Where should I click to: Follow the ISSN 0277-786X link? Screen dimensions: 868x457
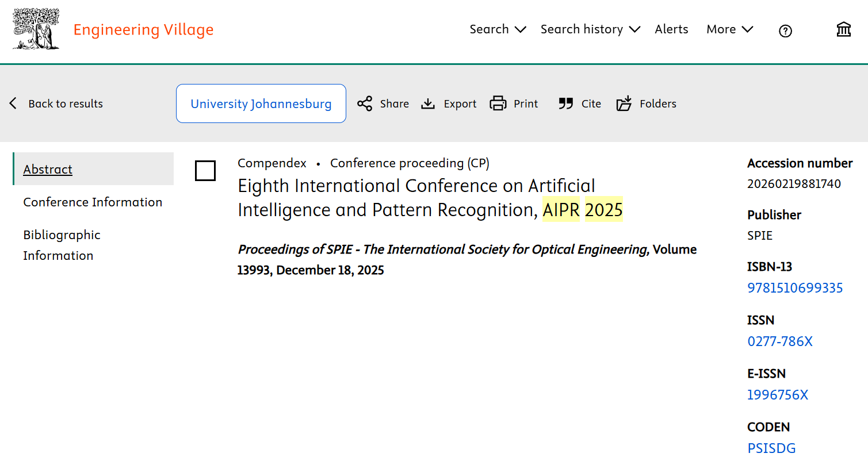[x=779, y=341]
